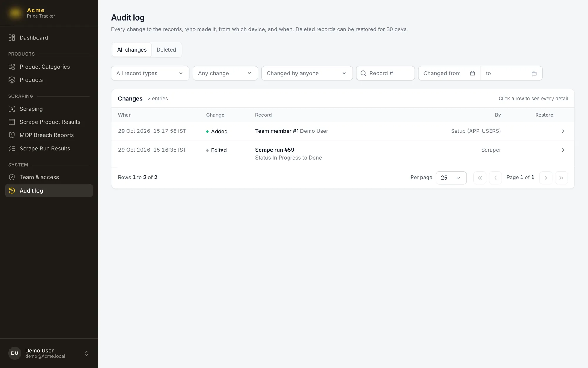Click the MOP Breach Reports shield icon
This screenshot has width=588, height=368.
(x=12, y=135)
